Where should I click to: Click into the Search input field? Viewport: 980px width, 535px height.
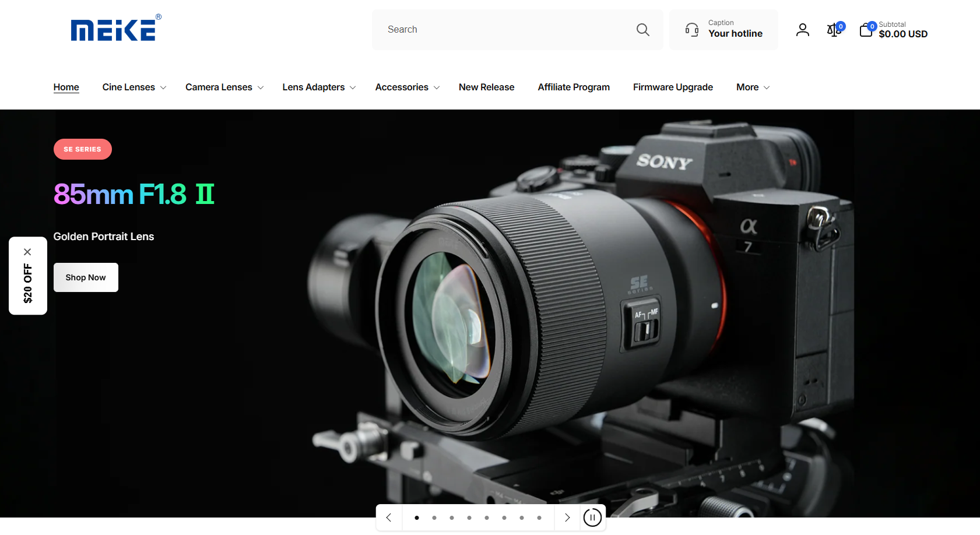pyautogui.click(x=507, y=30)
